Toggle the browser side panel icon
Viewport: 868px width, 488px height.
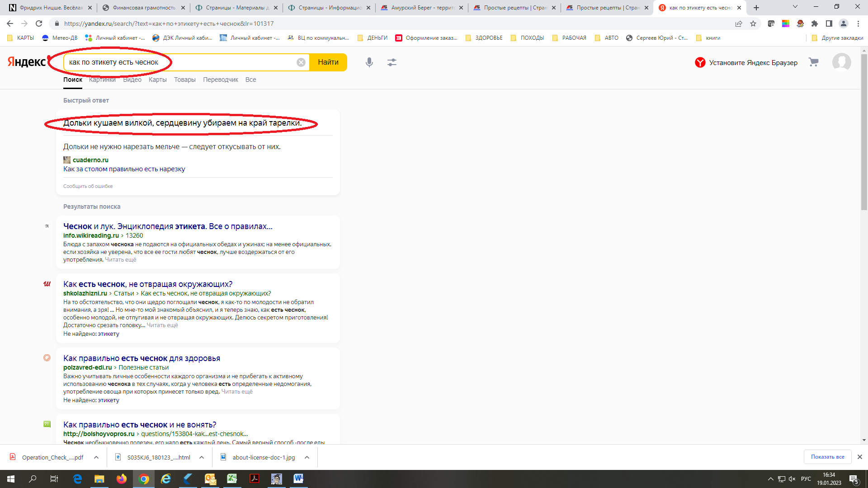pos(829,23)
